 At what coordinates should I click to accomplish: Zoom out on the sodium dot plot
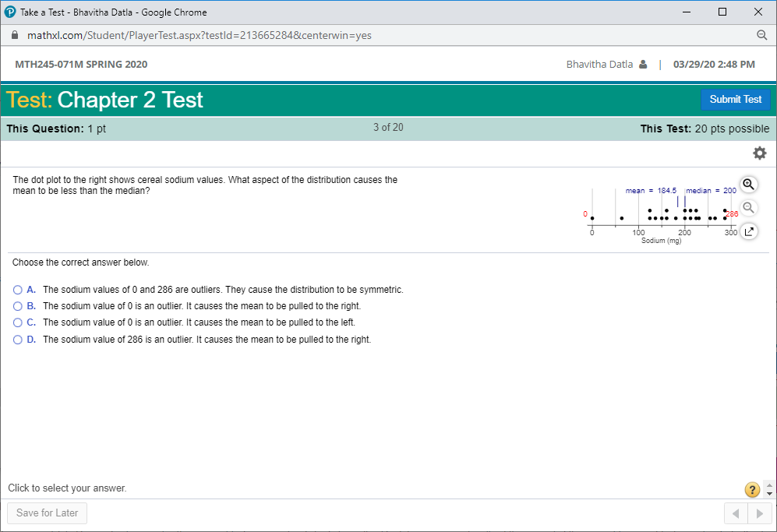pyautogui.click(x=748, y=207)
